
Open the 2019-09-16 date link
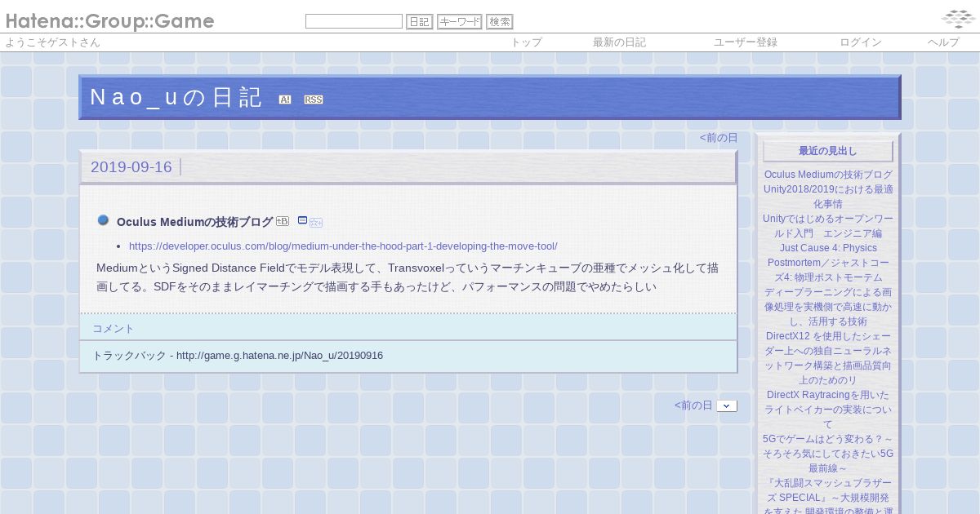131,167
